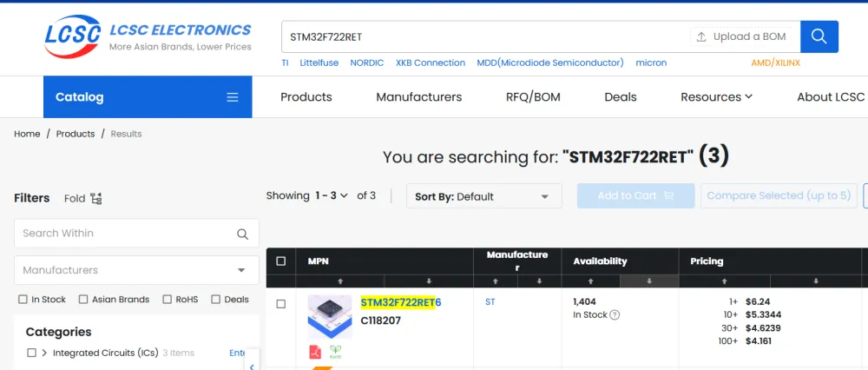Enable the Asian Brands filter checkbox
The width and height of the screenshot is (868, 370).
83,299
